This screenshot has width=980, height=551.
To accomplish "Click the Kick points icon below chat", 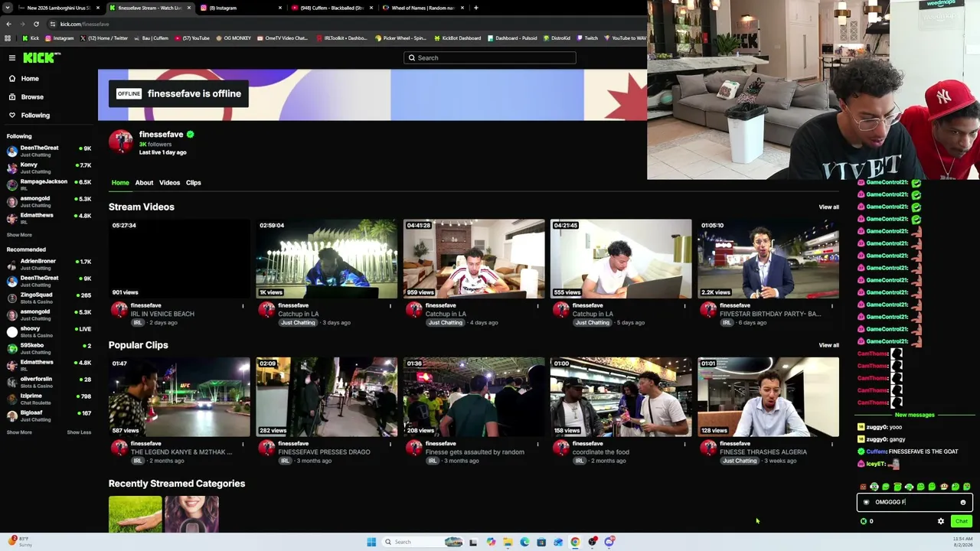I will tap(864, 521).
